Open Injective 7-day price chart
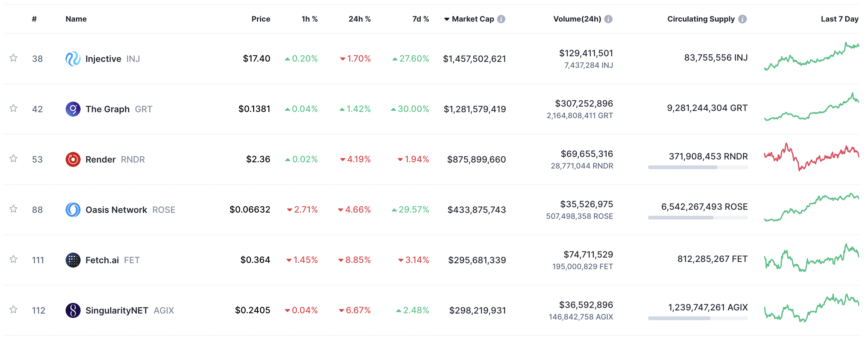Viewport: 868px width, 342px height. point(811,56)
